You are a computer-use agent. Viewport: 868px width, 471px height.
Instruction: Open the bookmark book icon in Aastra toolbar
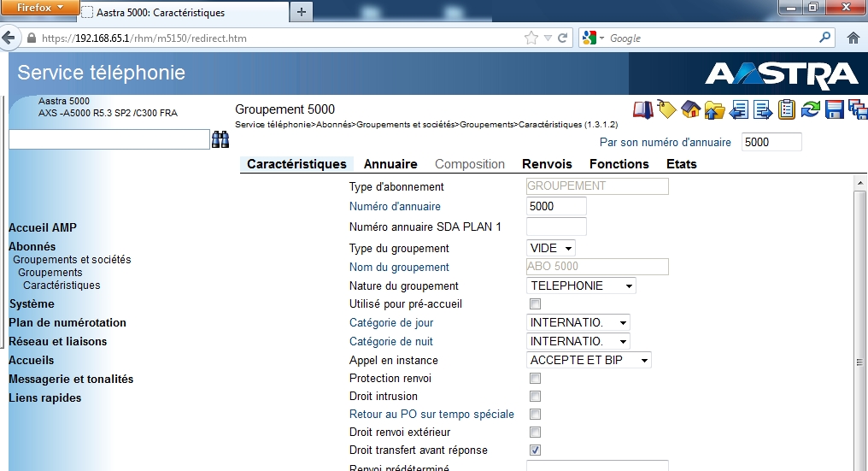tap(643, 109)
